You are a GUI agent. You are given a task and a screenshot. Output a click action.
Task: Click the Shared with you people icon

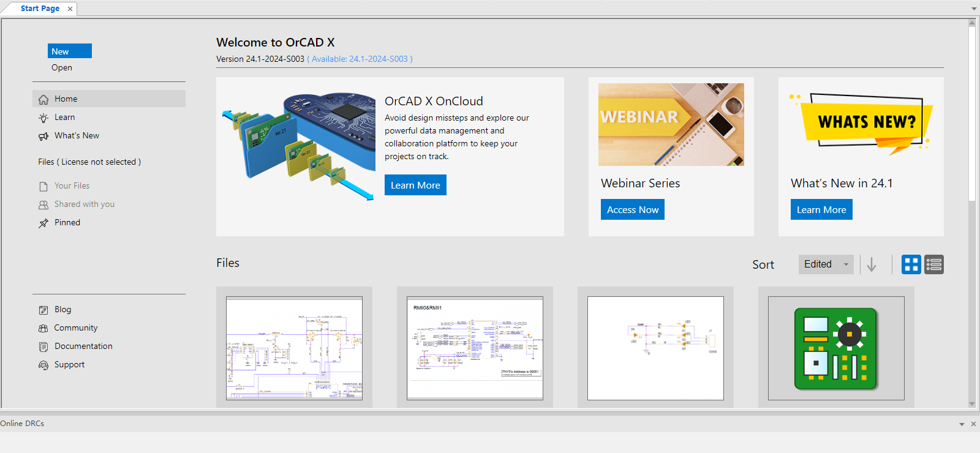pos(43,204)
